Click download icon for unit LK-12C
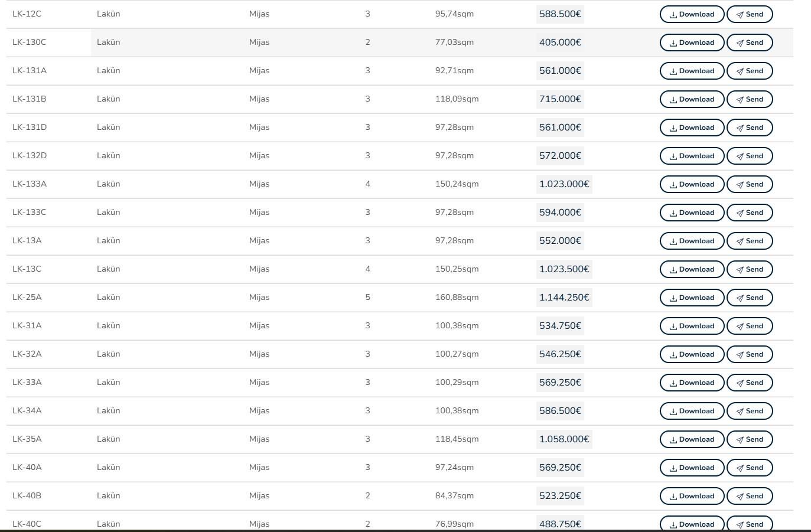The height and width of the screenshot is (532, 811). (x=673, y=15)
